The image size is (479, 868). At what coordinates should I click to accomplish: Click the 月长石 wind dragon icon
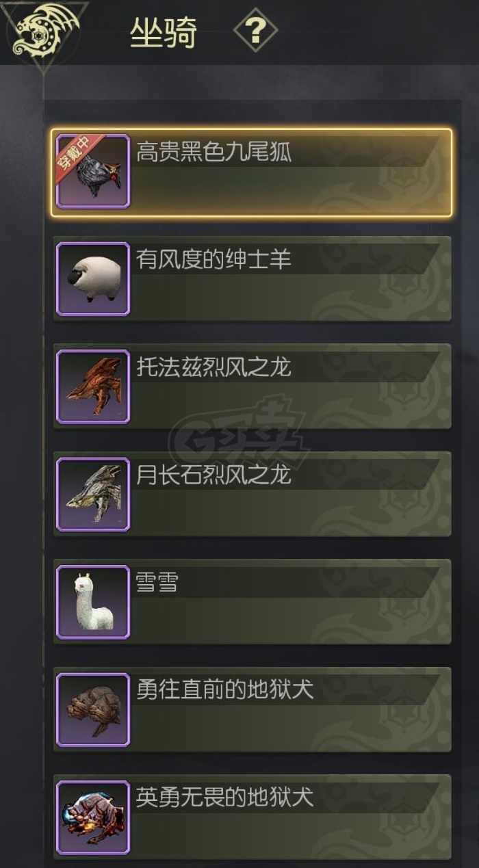tap(93, 494)
